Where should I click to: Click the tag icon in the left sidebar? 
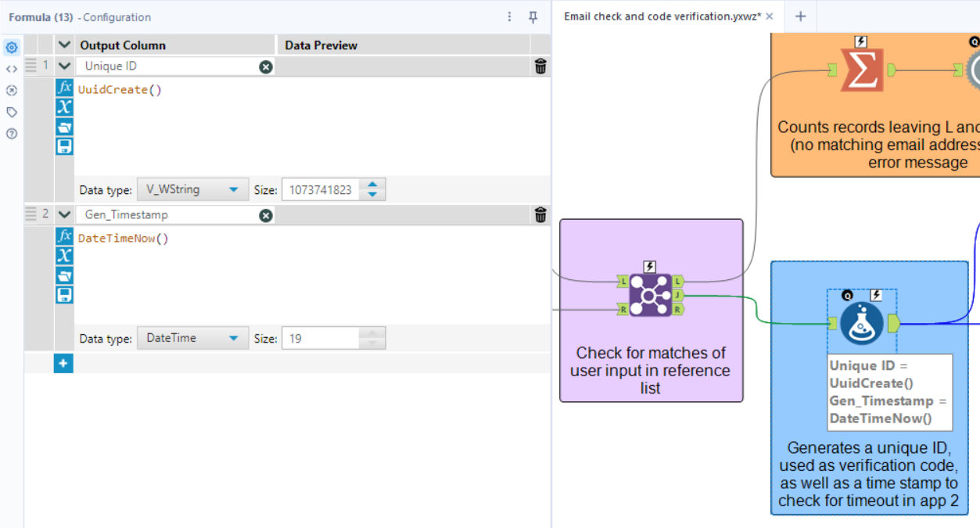coord(10,112)
